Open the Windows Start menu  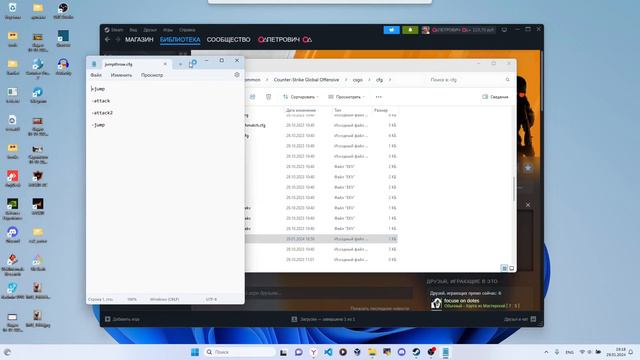195,352
